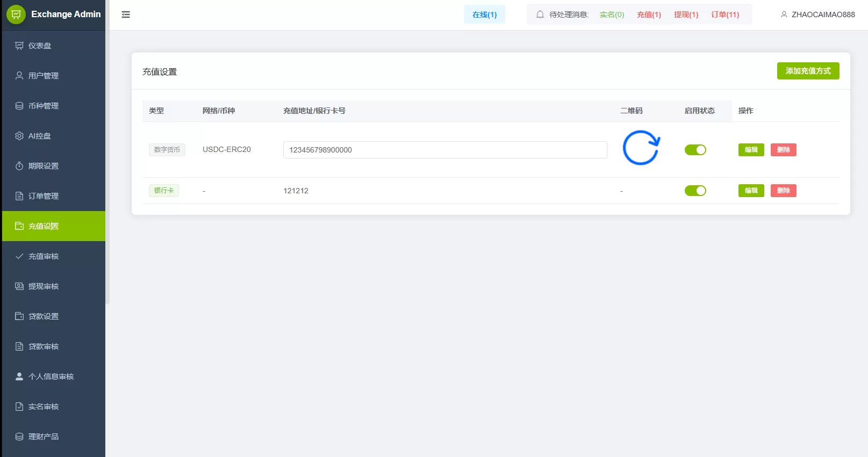Screen dimensions: 868x457
Task: Select 用户管理 in the sidebar
Action: point(44,76)
